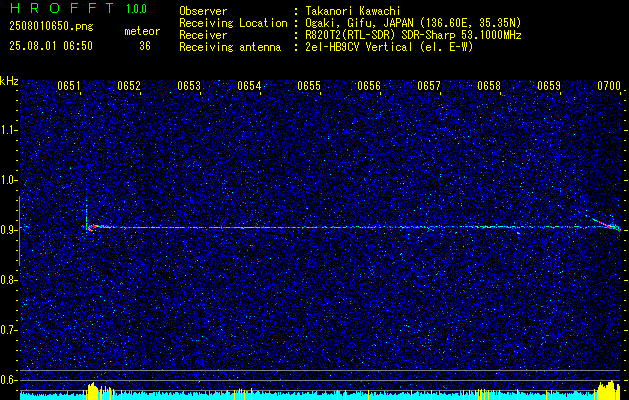Image resolution: width=629 pixels, height=400 pixels.
Task: Select the 2el-HB9CV Vertical antenna text
Action: coord(389,47)
